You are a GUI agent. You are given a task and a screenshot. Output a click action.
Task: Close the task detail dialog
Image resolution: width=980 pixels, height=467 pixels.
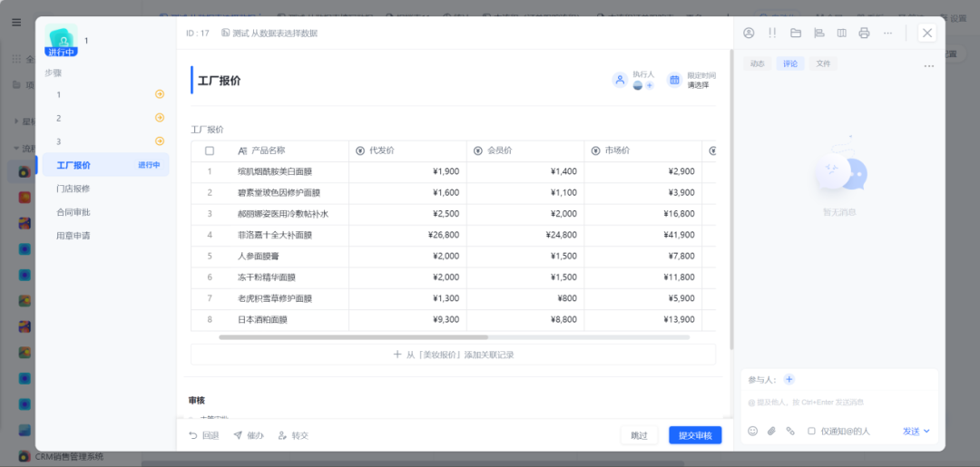927,33
